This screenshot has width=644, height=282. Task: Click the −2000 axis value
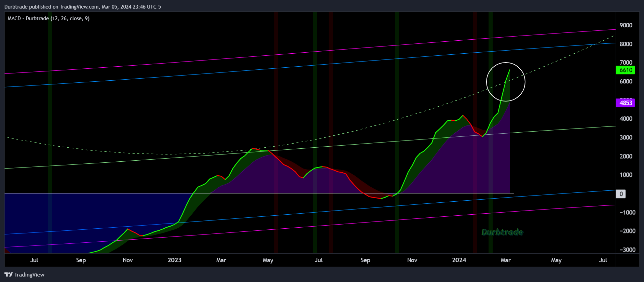click(627, 231)
